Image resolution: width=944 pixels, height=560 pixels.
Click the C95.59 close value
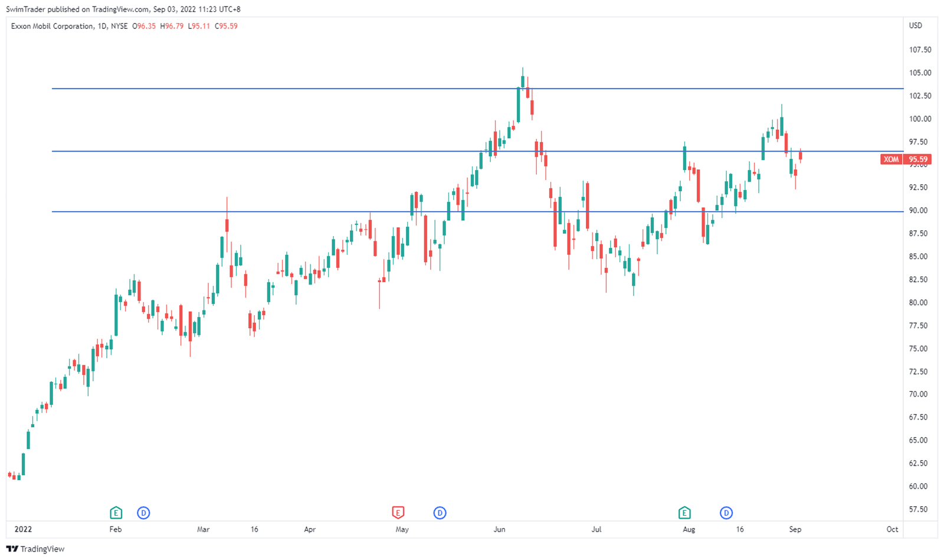tap(226, 26)
